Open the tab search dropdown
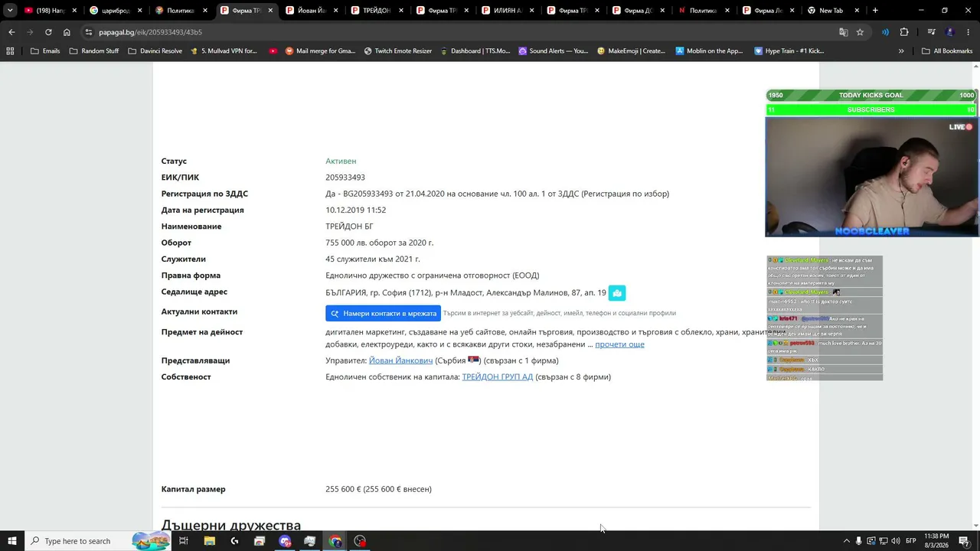 tap(10, 11)
